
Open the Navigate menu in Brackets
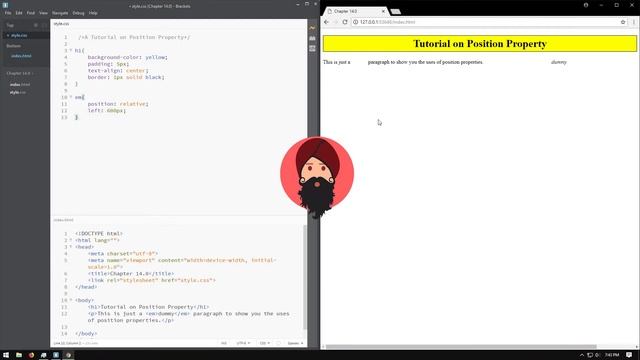(x=60, y=13)
